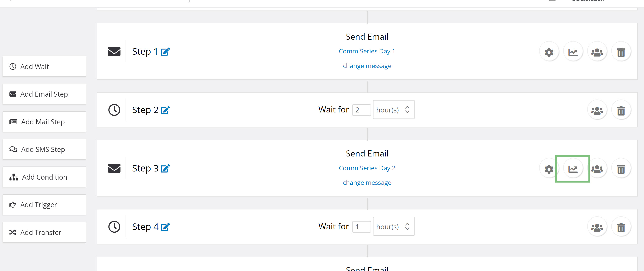644x271 pixels.
Task: Show contacts group icon on Step 4
Action: (x=597, y=227)
